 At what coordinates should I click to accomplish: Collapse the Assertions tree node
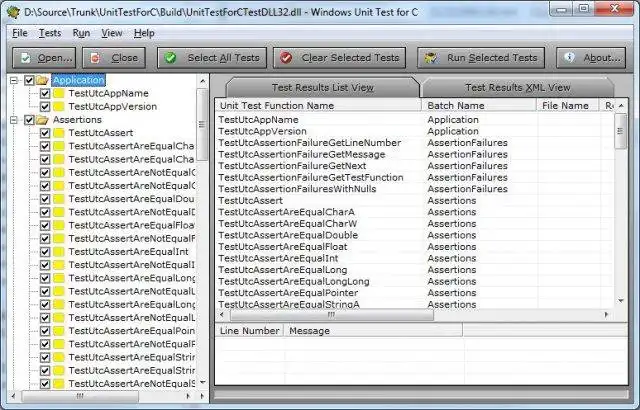click(x=14, y=120)
